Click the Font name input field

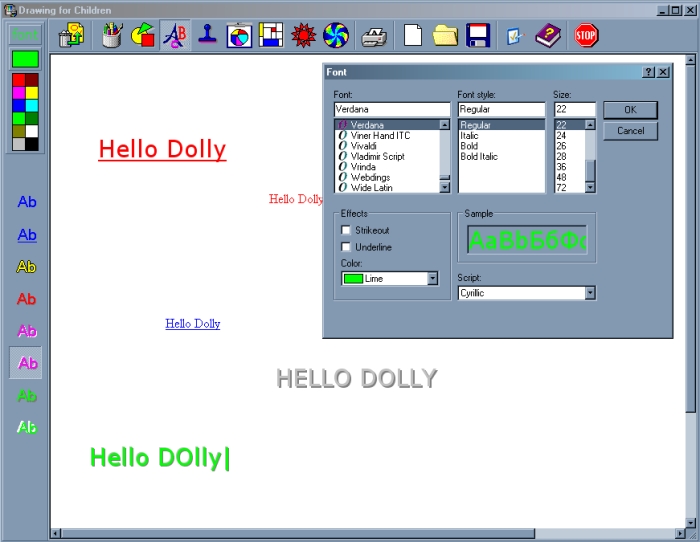(x=393, y=109)
